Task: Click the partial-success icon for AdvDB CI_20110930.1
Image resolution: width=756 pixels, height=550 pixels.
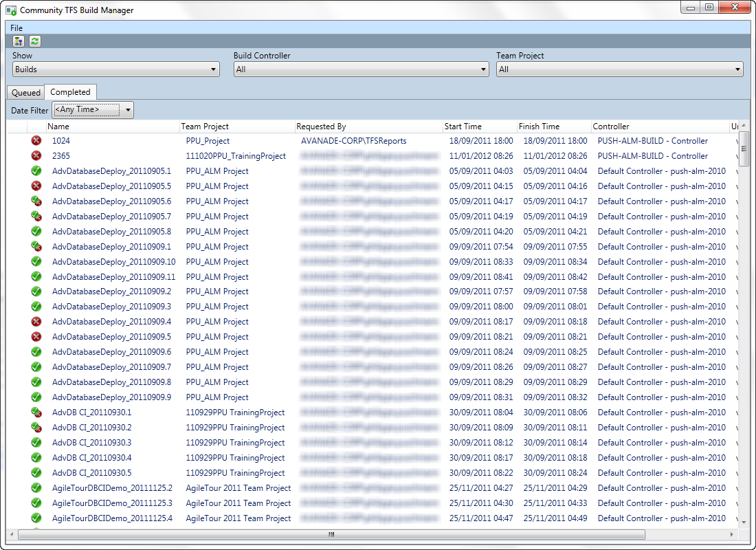Action: pyautogui.click(x=36, y=412)
